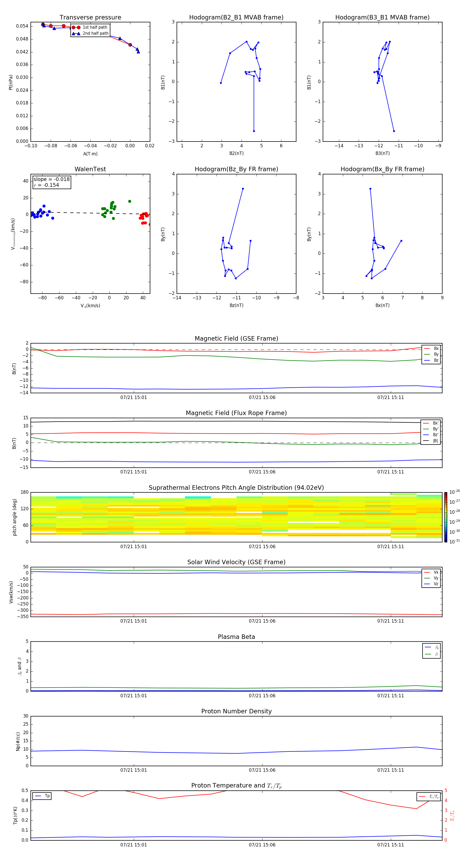Screen dimensions: 473x868
Task: Select '|B|' in the Flux Rope legend
Action: tap(431, 441)
